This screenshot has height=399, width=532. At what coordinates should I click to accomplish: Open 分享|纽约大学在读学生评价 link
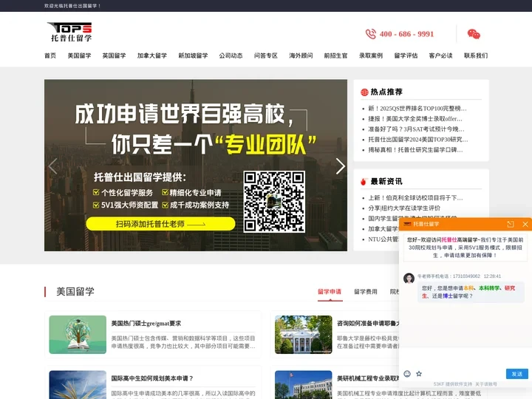[x=404, y=208]
